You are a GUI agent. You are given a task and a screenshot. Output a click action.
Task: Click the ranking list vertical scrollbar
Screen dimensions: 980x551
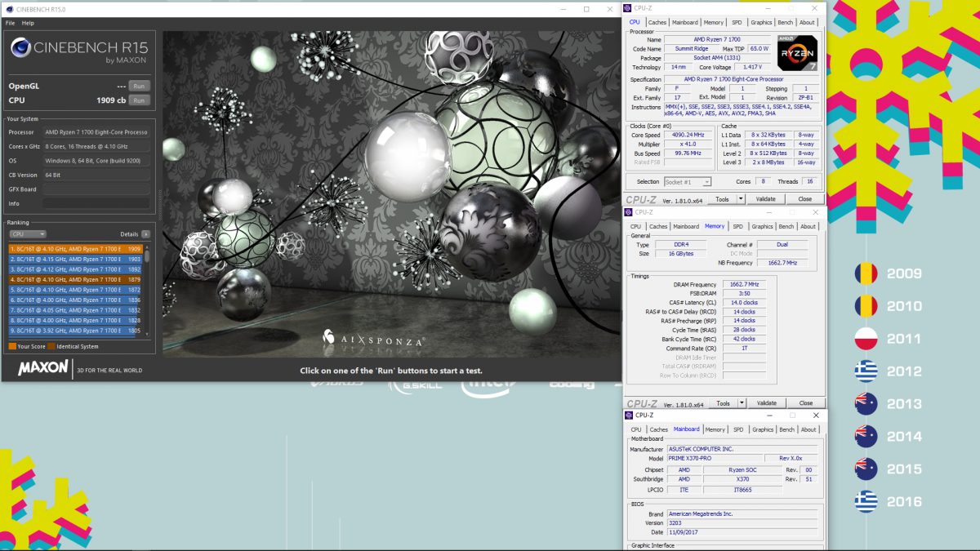147,290
